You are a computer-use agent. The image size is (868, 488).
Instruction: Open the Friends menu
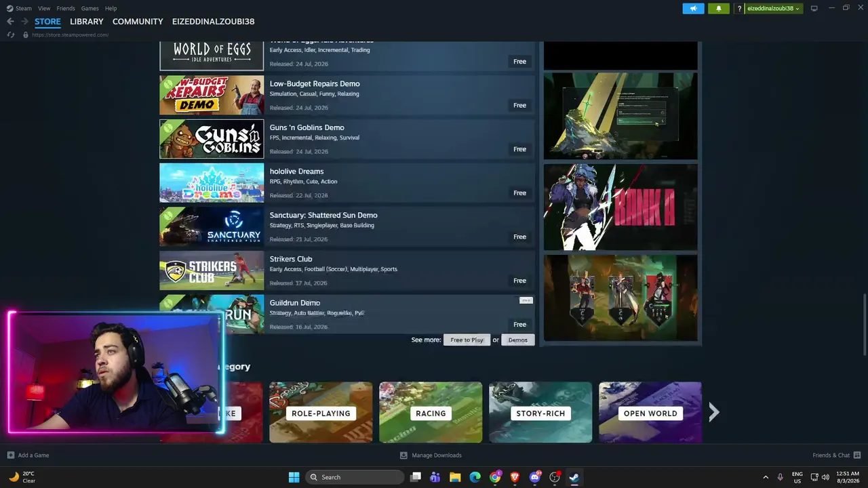[x=66, y=8]
